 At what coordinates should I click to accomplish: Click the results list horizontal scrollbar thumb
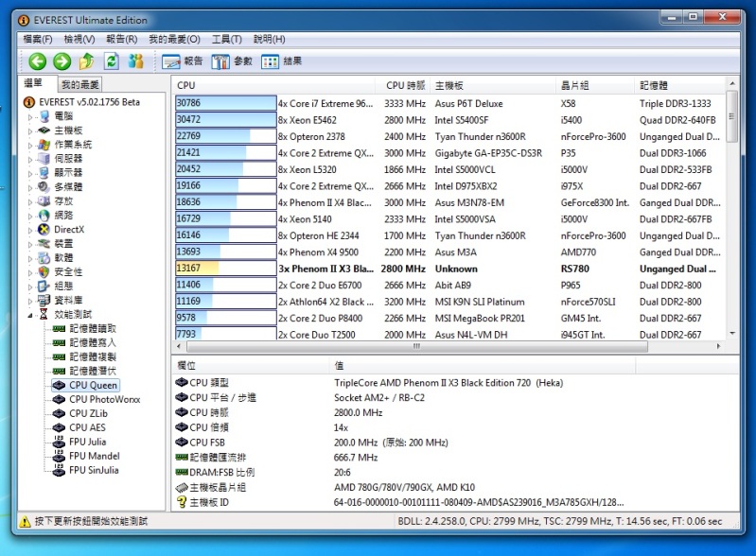(417, 346)
